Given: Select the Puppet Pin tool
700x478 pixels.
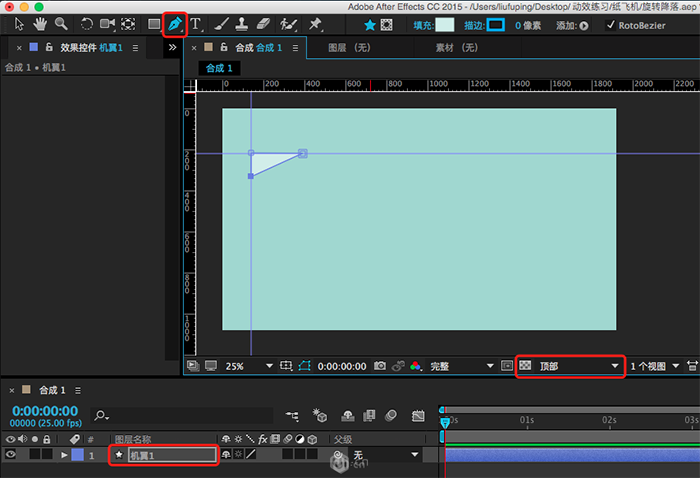Looking at the screenshot, I should [x=315, y=24].
